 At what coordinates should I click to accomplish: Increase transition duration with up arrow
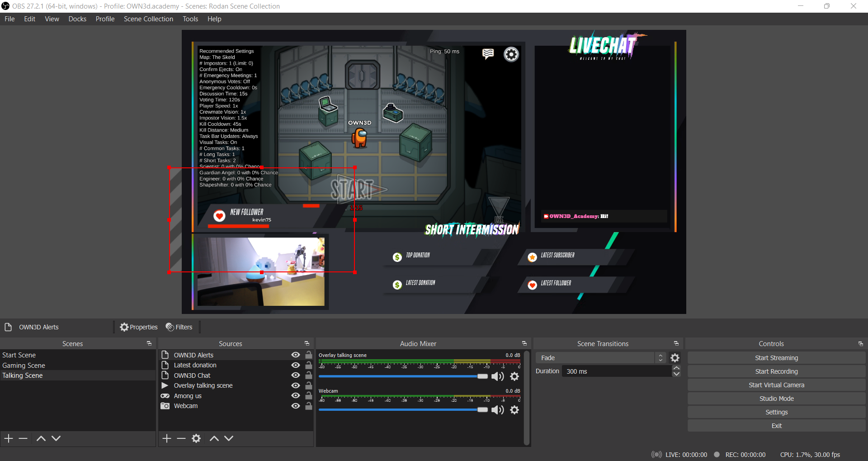click(x=676, y=368)
